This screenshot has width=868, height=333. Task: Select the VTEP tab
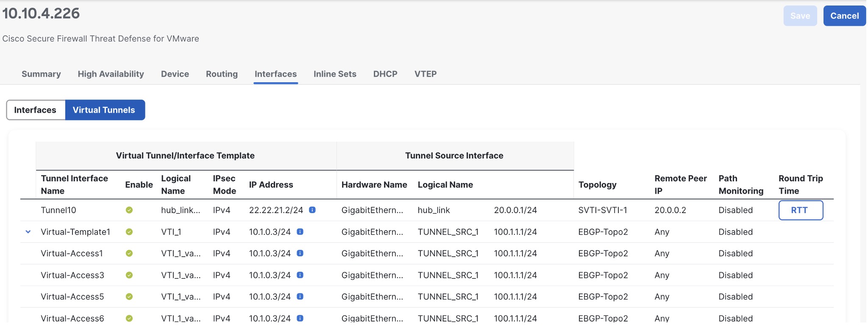426,74
